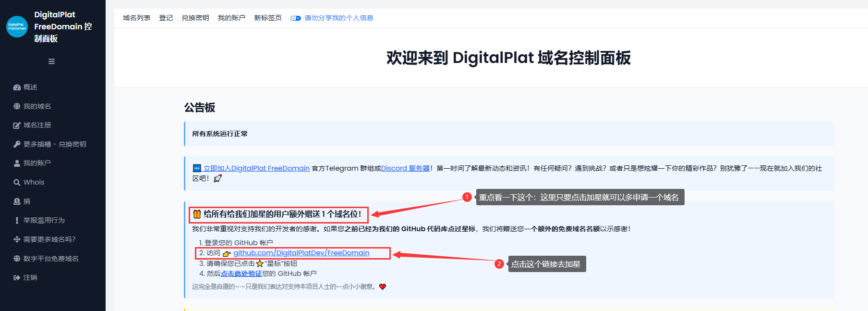The height and width of the screenshot is (311, 868).
Task: Click the star icon in step 3
Action: [260, 263]
